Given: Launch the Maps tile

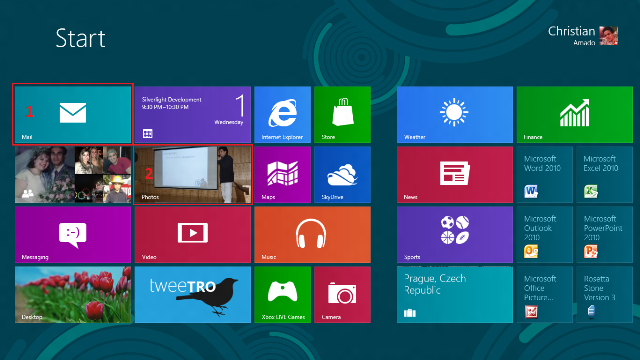Looking at the screenshot, I should pos(282,175).
